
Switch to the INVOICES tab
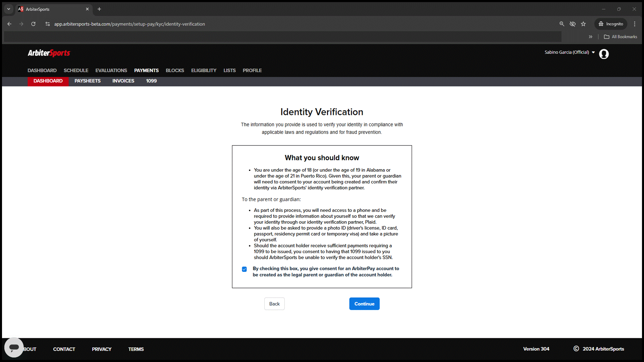click(123, 81)
